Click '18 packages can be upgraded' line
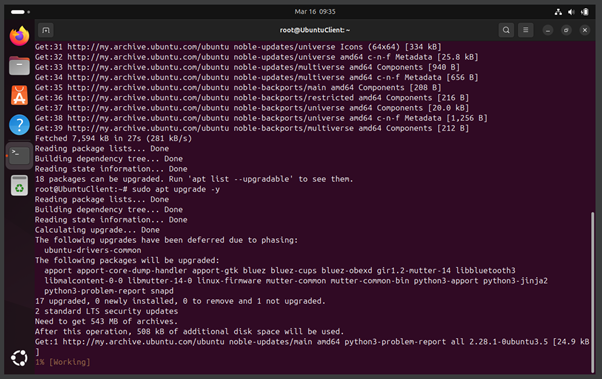The height and width of the screenshot is (379, 602). 194,179
